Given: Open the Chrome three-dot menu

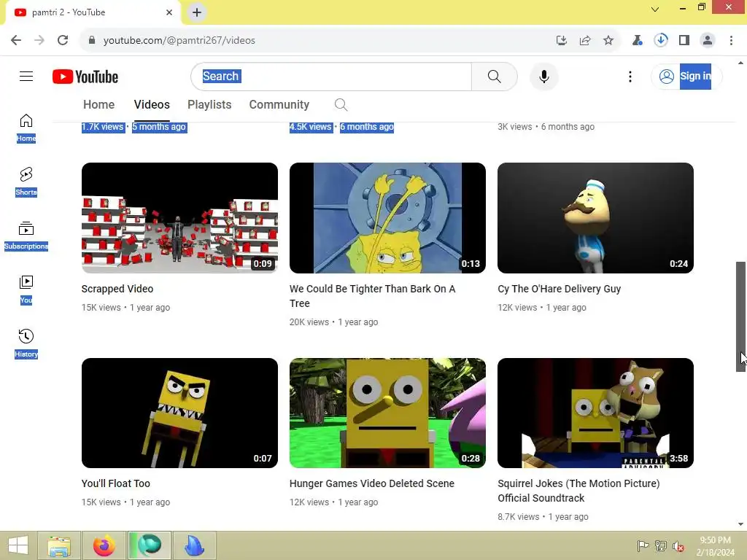Looking at the screenshot, I should point(731,41).
